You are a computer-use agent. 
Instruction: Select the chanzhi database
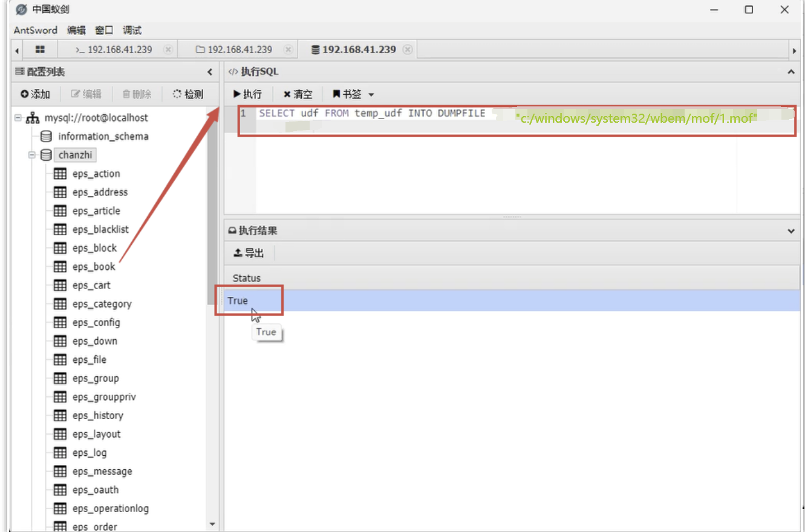coord(76,155)
